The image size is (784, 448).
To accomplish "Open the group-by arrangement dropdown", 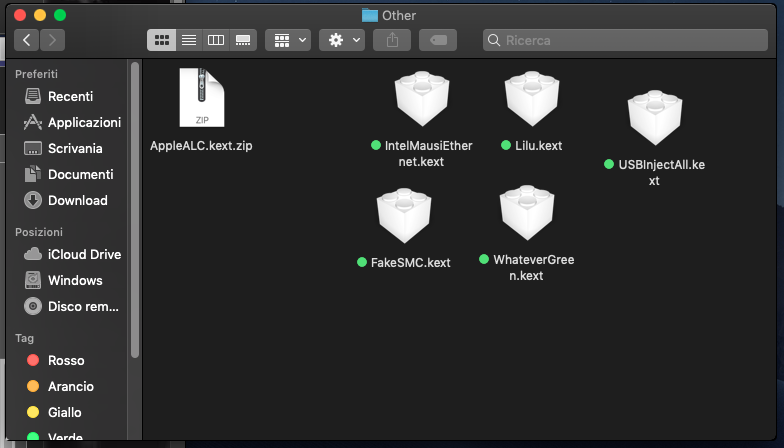I will (288, 40).
